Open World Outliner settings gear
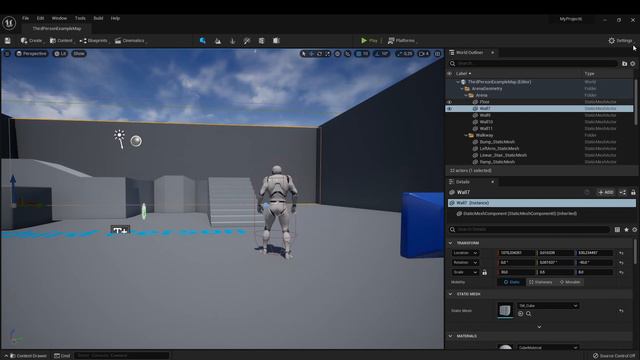This screenshot has width=640, height=360. point(633,63)
